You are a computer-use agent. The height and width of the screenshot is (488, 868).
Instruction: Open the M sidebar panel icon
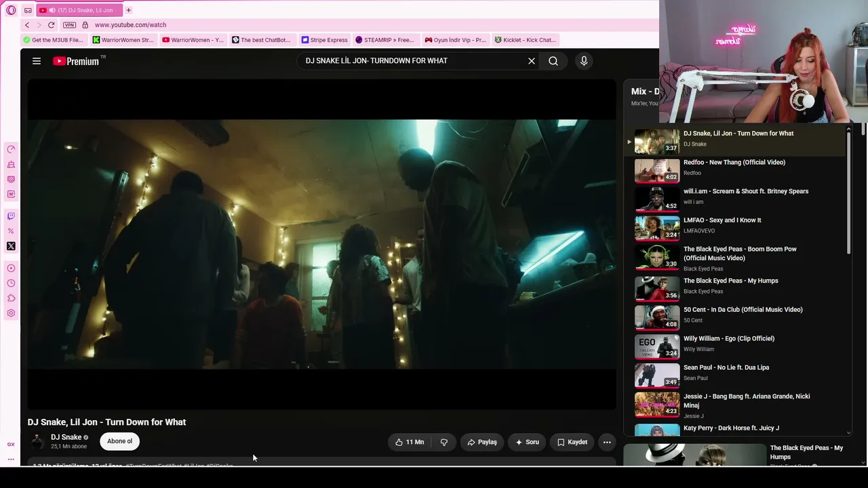(x=11, y=195)
